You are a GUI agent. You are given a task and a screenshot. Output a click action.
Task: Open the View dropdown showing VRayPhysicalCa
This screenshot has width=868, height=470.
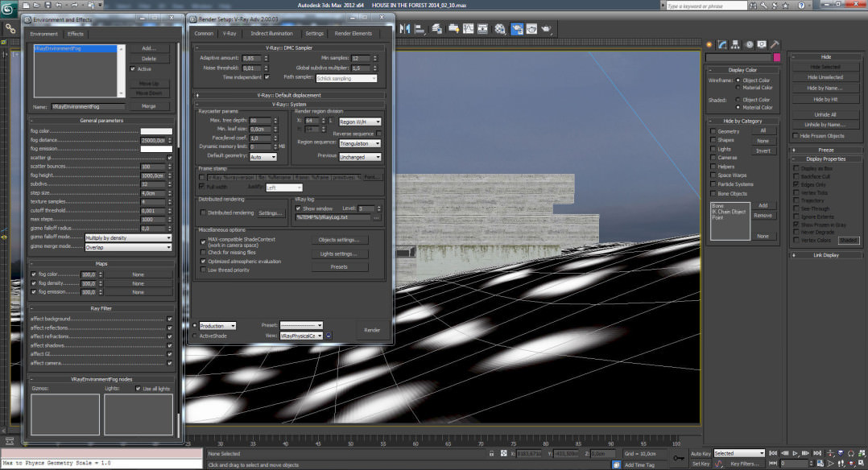(302, 336)
